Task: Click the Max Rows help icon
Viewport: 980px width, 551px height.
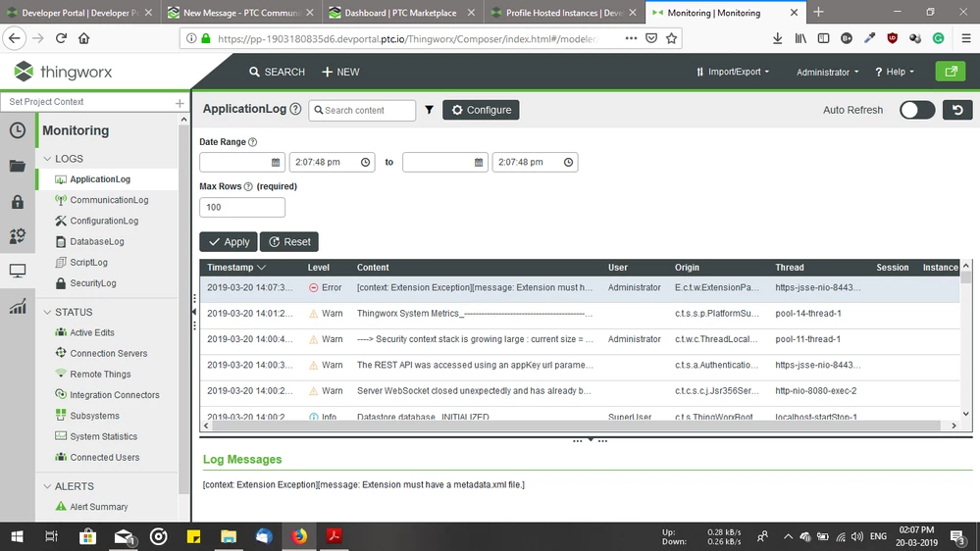Action: pos(248,187)
